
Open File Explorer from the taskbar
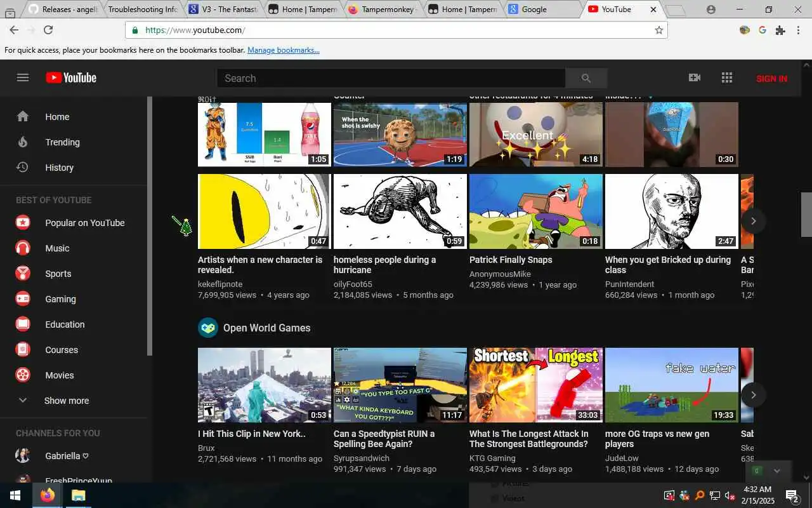coord(78,495)
